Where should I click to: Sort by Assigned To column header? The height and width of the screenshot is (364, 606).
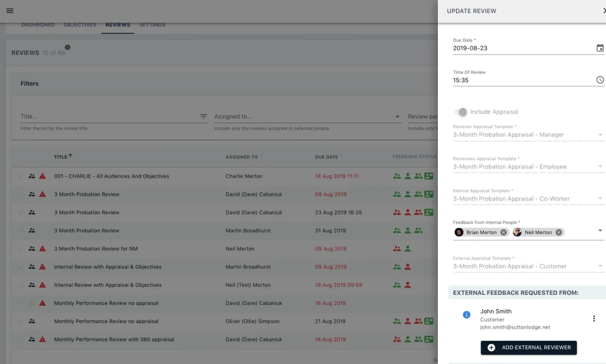241,157
